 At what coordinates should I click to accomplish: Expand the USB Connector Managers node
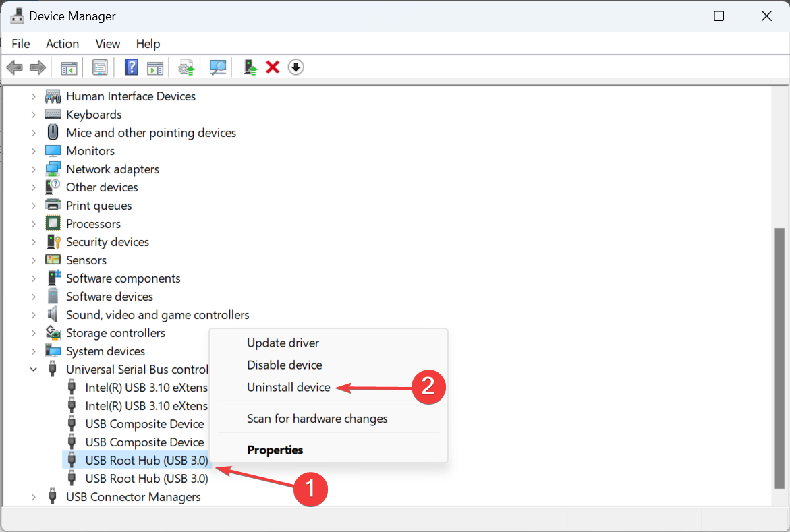(x=33, y=497)
